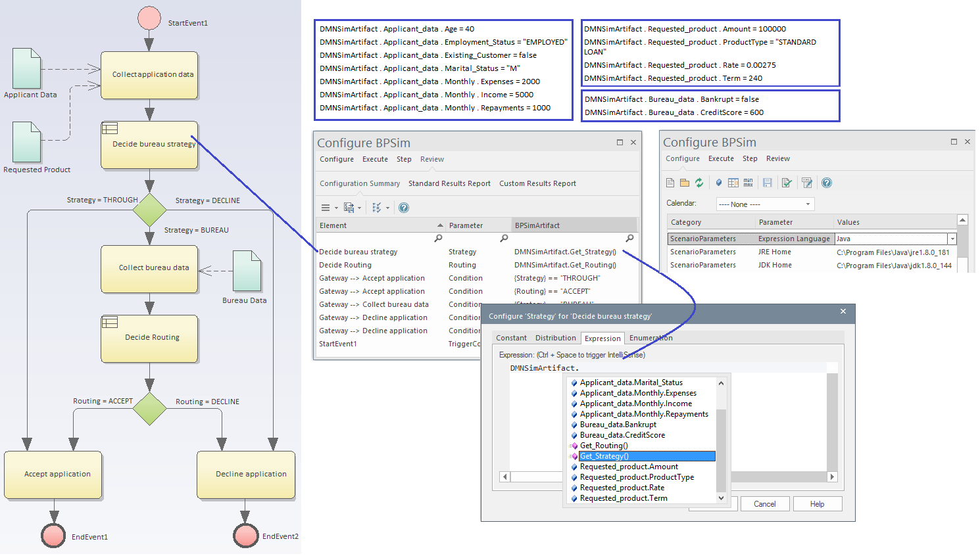This screenshot has height=556, width=980.
Task: Open the Standard Results Report tab
Action: point(449,183)
